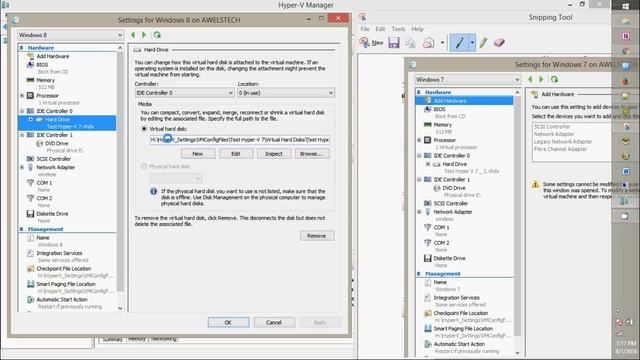Select the Highlighter tool in Snipping Tool
This screenshot has width=640, height=360.
tap(483, 42)
